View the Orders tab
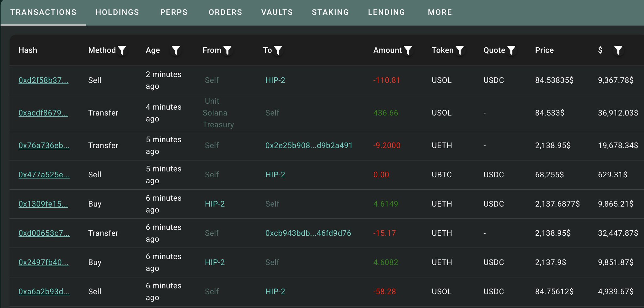 (225, 12)
